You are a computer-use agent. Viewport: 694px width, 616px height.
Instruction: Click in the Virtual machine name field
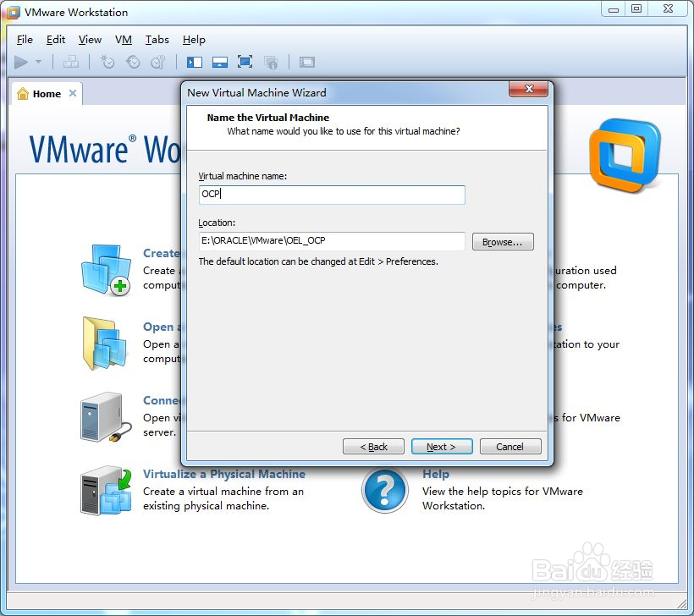coord(332,195)
